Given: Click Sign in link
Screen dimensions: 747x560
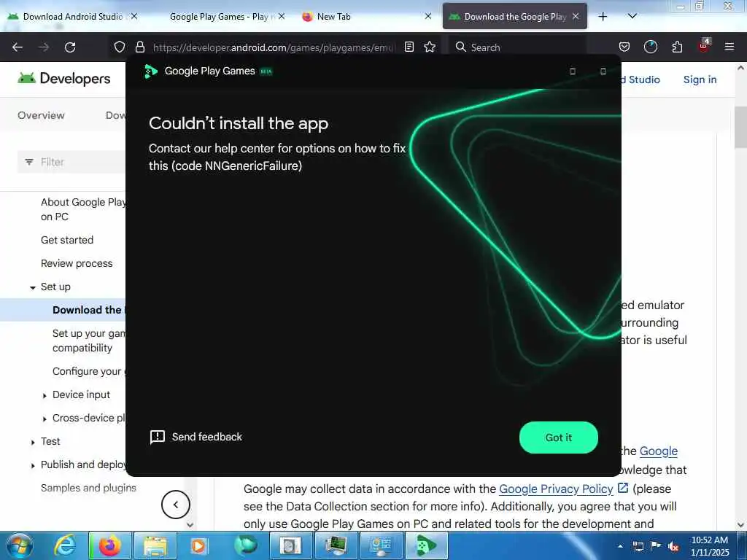Looking at the screenshot, I should coord(700,79).
